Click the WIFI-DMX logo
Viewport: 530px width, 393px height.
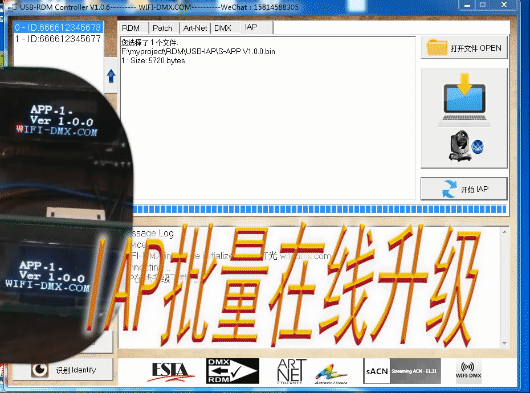[468, 370]
